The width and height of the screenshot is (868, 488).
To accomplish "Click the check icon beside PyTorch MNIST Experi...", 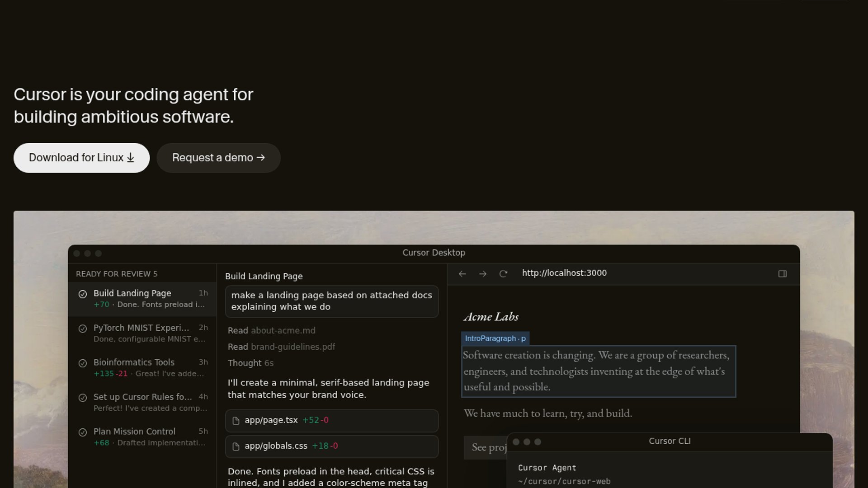I will point(83,328).
